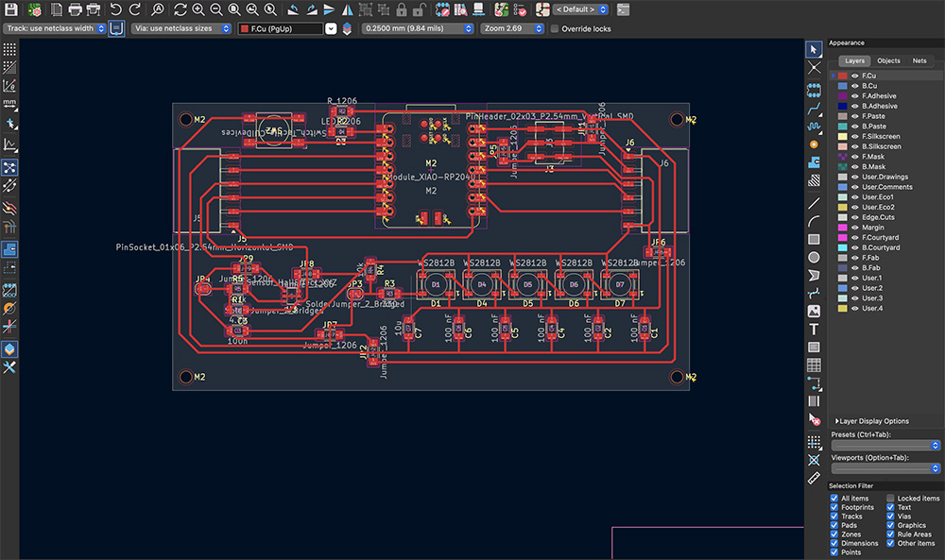Open the F.Cu (PgUp) layer selector
This screenshot has width=945, height=560.
pyautogui.click(x=287, y=28)
